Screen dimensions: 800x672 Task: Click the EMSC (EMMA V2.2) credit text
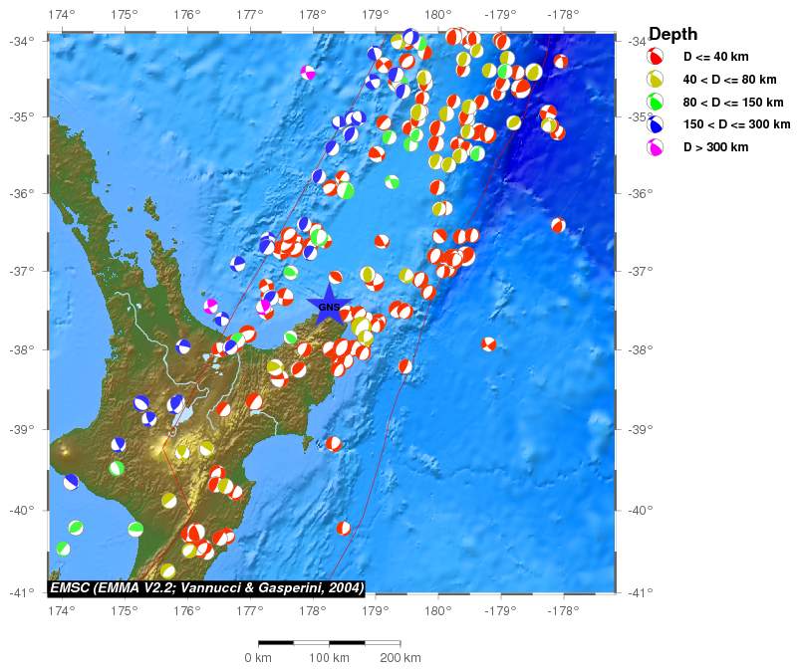(206, 587)
